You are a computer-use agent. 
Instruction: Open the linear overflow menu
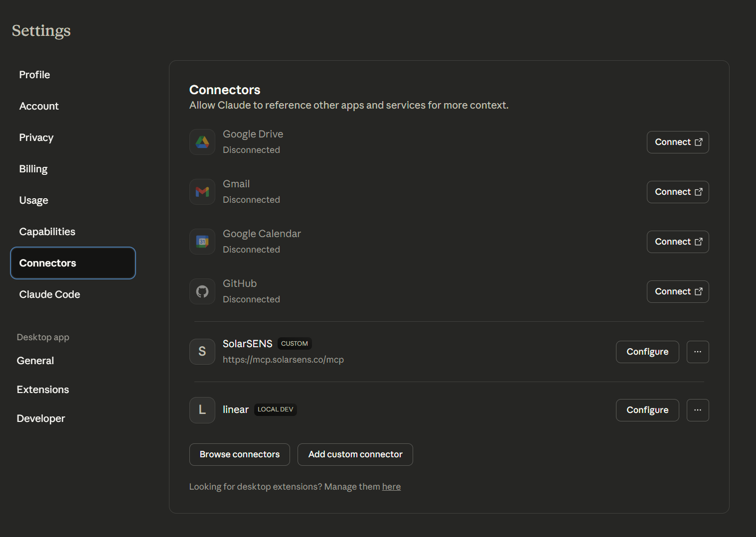[x=698, y=410]
